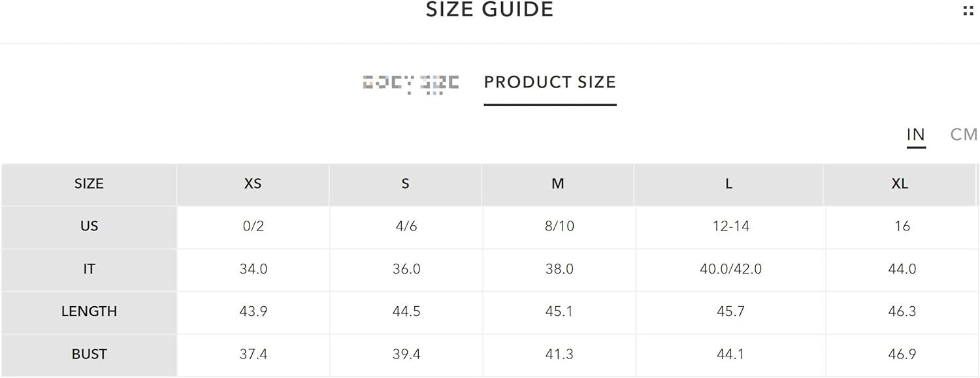Click the BUST row label
Screen dimensions: 980x378
click(x=89, y=354)
